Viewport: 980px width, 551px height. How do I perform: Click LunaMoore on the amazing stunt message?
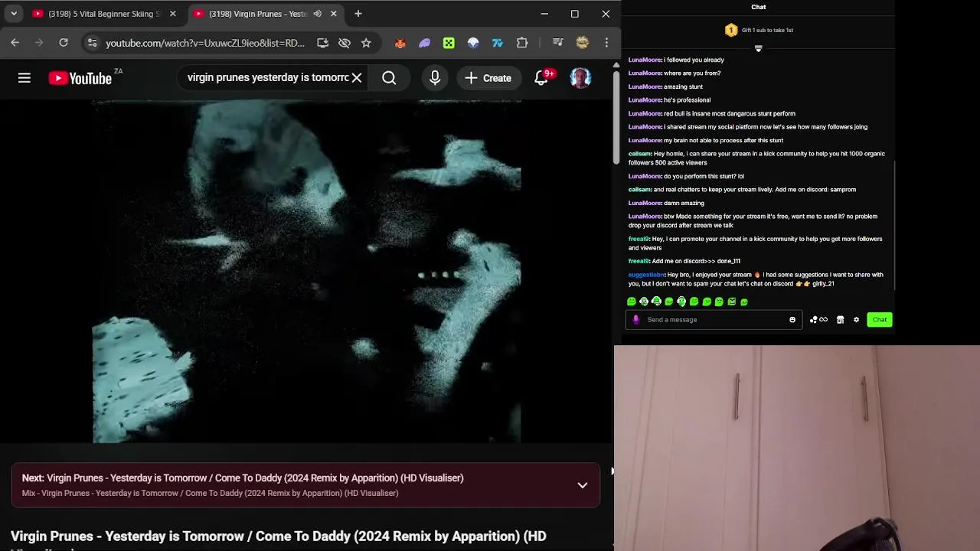645,86
